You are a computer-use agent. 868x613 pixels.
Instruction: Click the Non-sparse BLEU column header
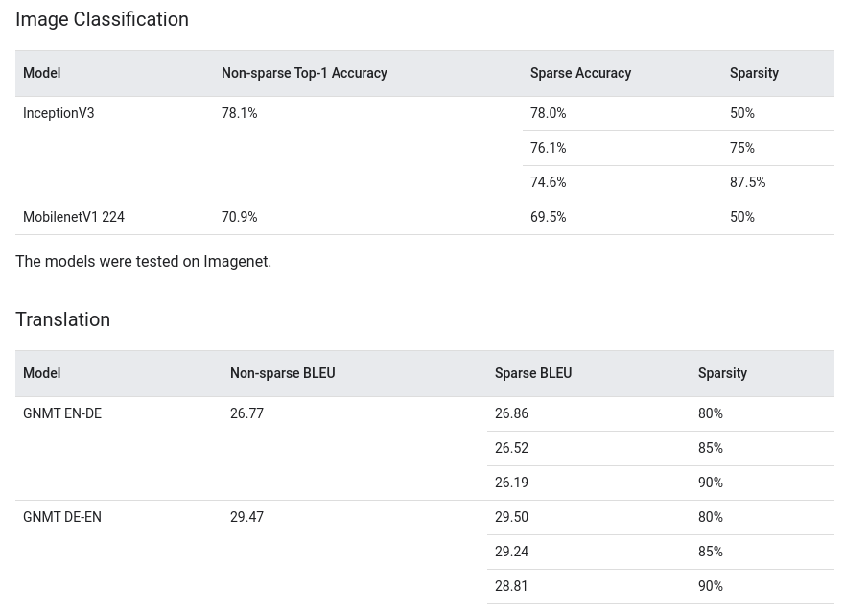[x=282, y=373]
